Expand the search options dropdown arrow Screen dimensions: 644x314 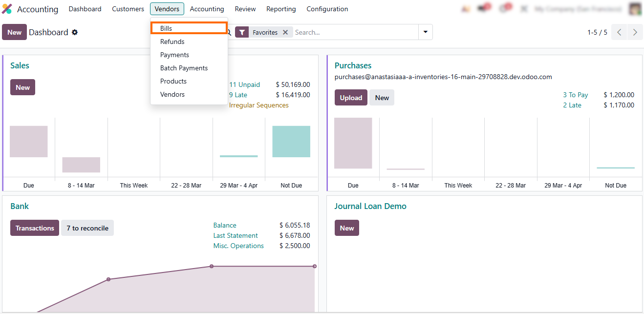pos(425,32)
